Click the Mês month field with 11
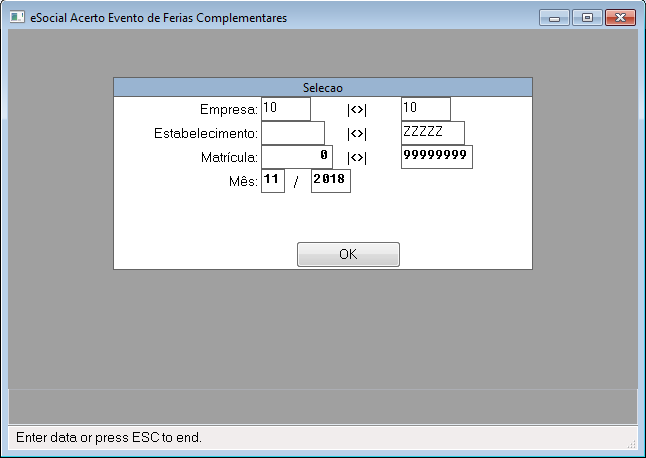The height and width of the screenshot is (458, 646). [273, 181]
